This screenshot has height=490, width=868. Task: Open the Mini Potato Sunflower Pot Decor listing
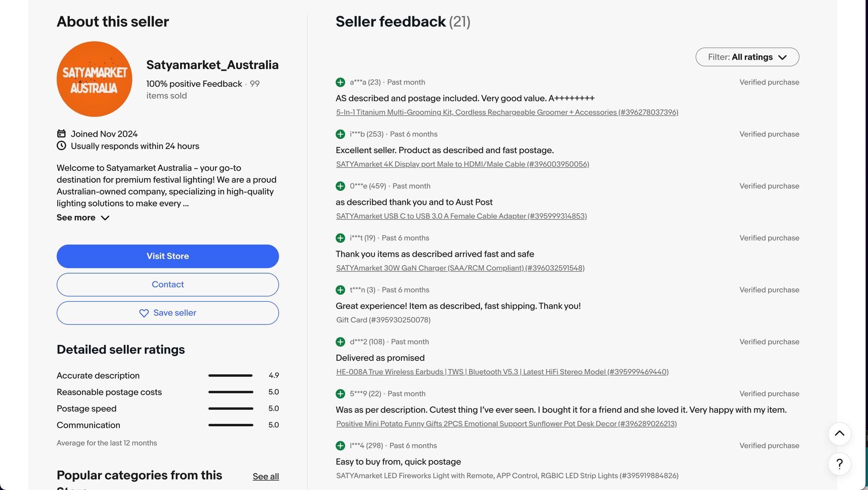click(506, 424)
